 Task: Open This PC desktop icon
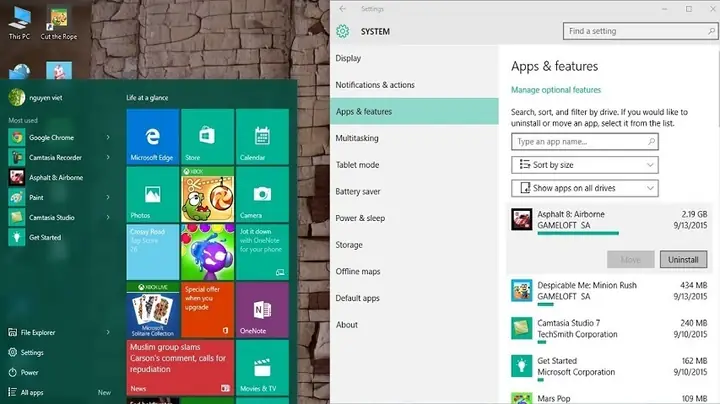(19, 23)
